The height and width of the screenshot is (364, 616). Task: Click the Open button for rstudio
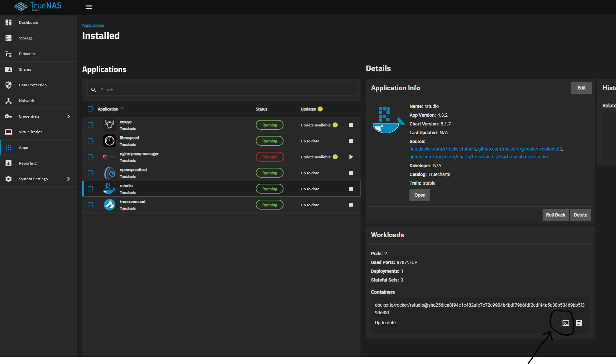[420, 195]
